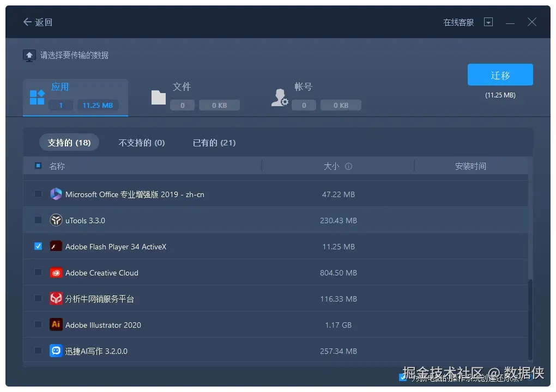Open the 在线客服 online support link
The width and height of the screenshot is (556, 392).
(458, 22)
